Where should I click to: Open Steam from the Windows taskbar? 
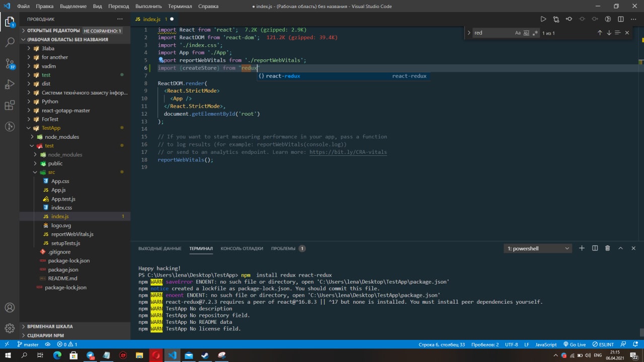(205, 355)
